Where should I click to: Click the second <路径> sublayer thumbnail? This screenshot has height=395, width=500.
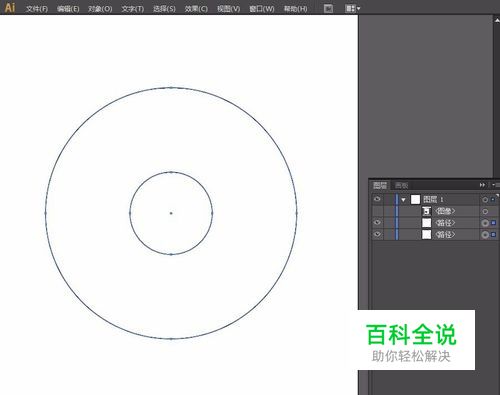tap(426, 234)
